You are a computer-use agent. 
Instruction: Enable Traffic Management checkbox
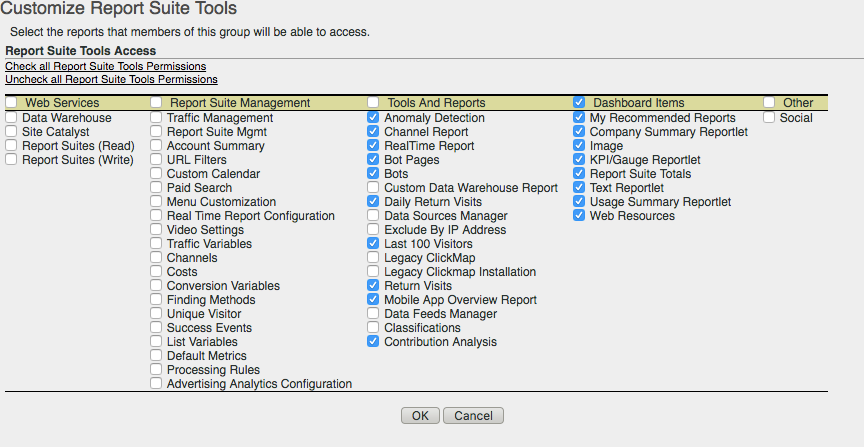click(156, 118)
